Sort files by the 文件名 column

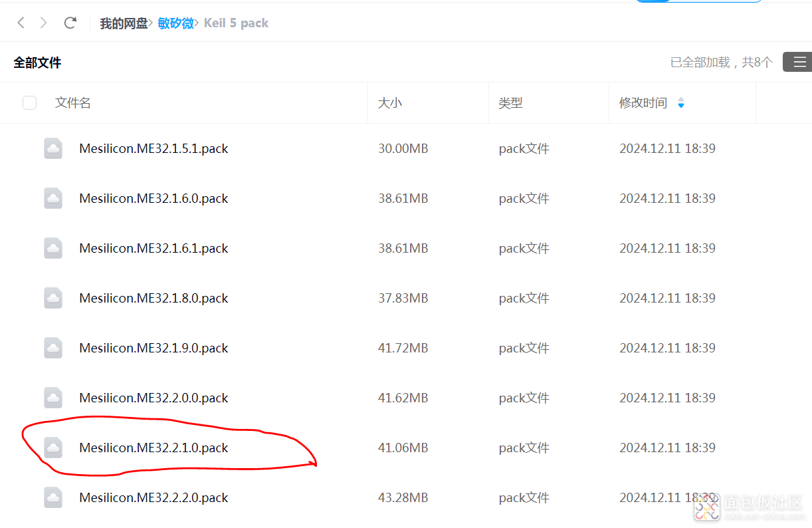[73, 102]
